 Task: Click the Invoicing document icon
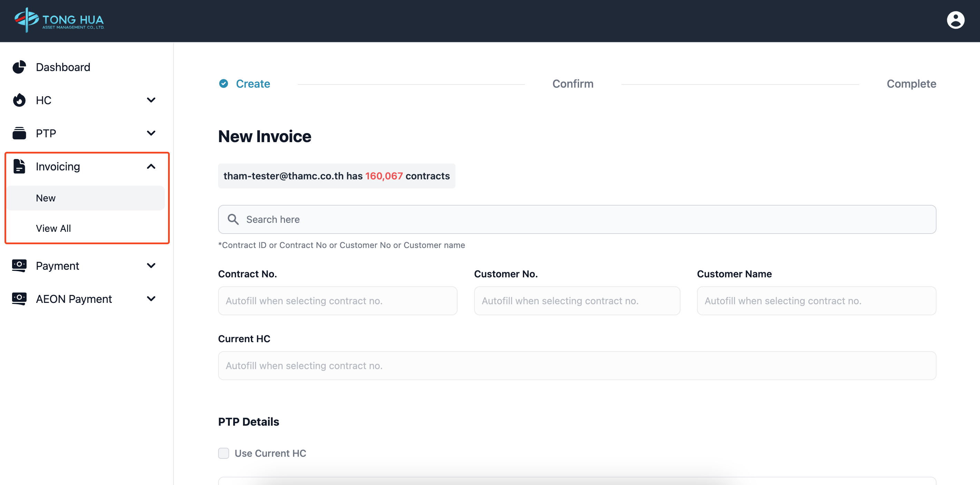tap(19, 166)
